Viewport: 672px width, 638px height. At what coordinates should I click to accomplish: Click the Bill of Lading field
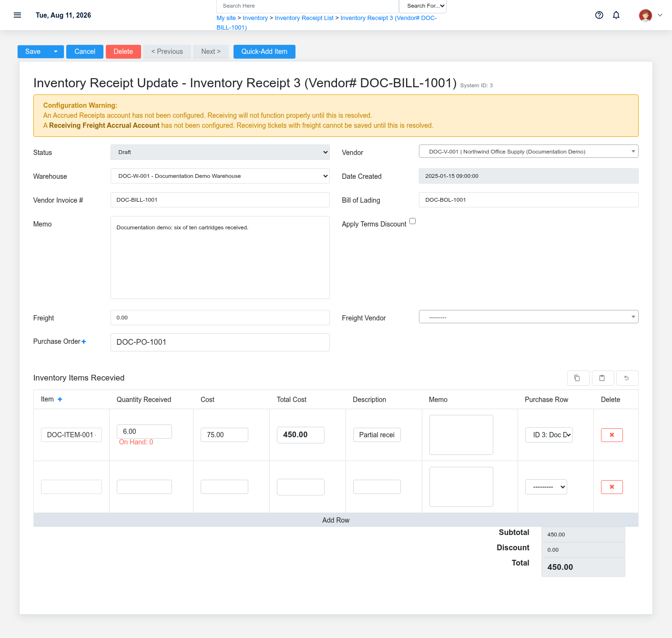coord(529,200)
